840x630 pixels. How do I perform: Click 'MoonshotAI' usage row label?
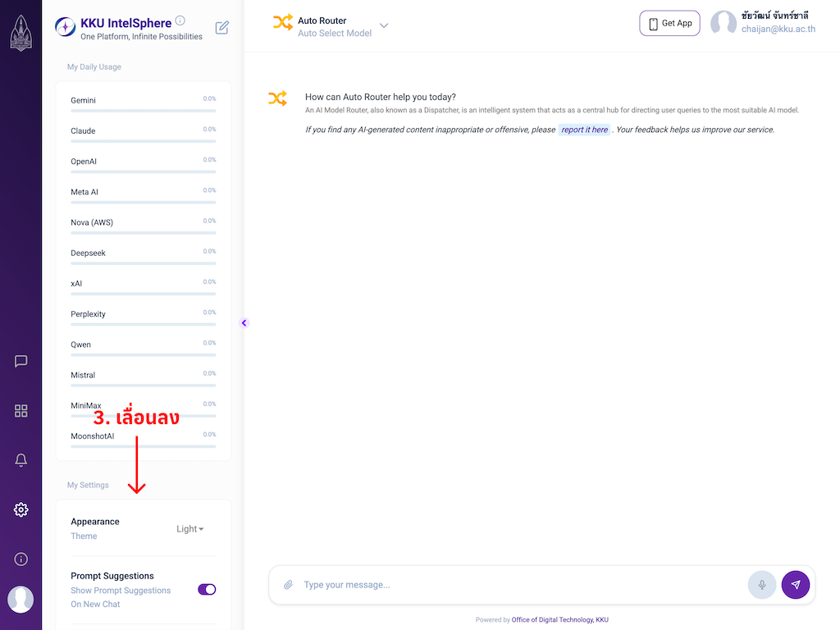[x=93, y=436]
